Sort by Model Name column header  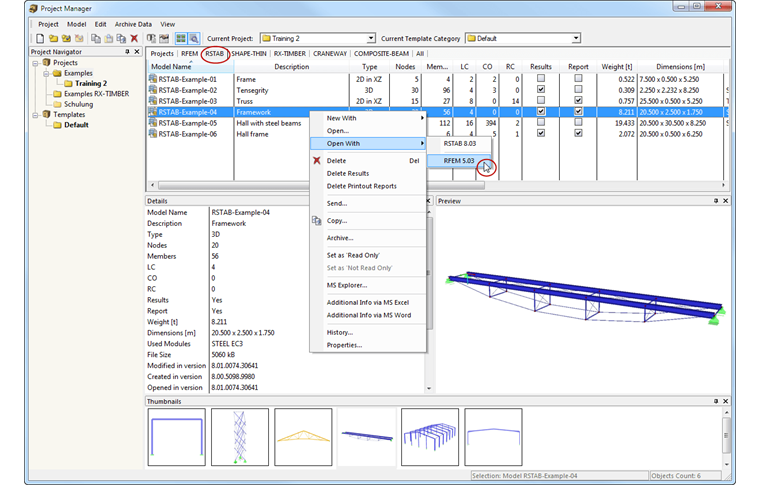pos(190,67)
